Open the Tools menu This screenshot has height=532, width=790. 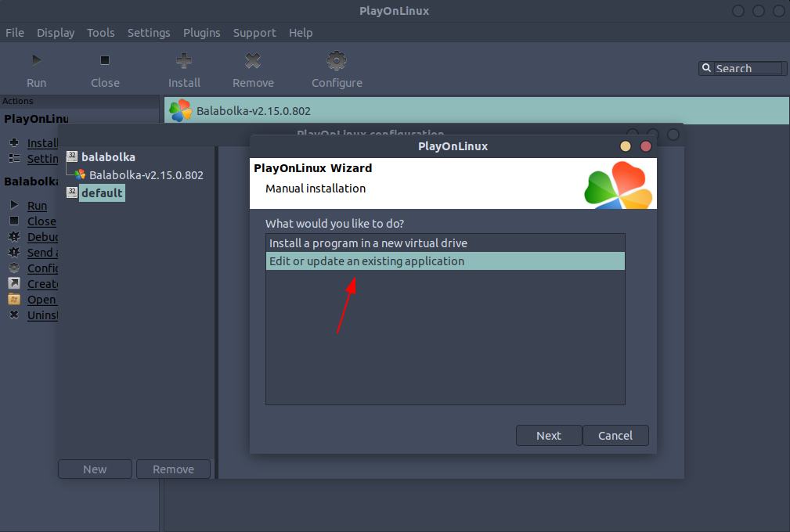tap(100, 32)
